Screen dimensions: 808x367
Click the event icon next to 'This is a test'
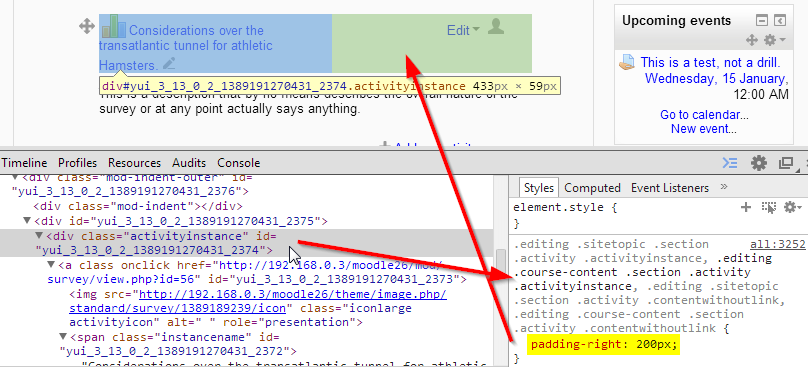click(x=627, y=63)
